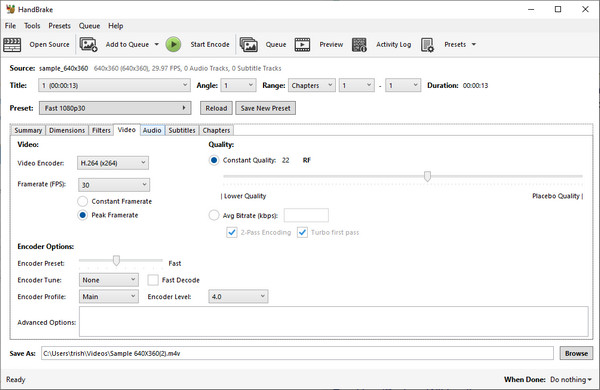Open the Fast 1080p30 preset selector
Image resolution: width=600 pixels, height=390 pixels.
115,108
